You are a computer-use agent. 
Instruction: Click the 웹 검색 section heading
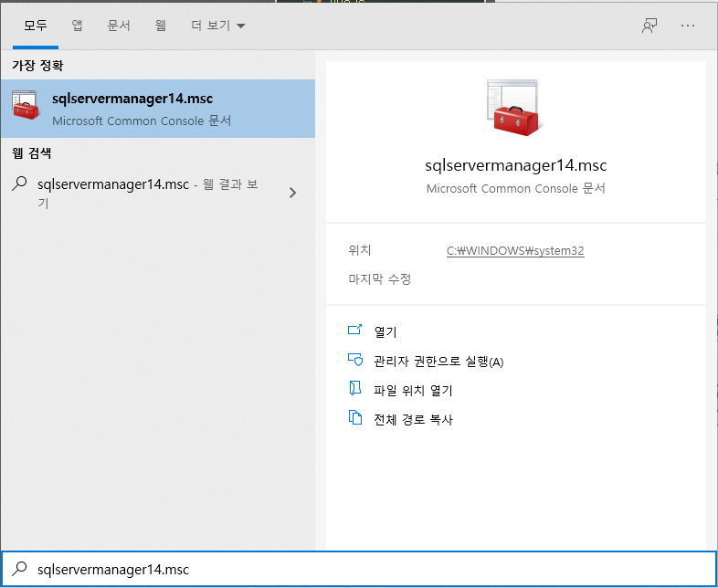tap(32, 152)
